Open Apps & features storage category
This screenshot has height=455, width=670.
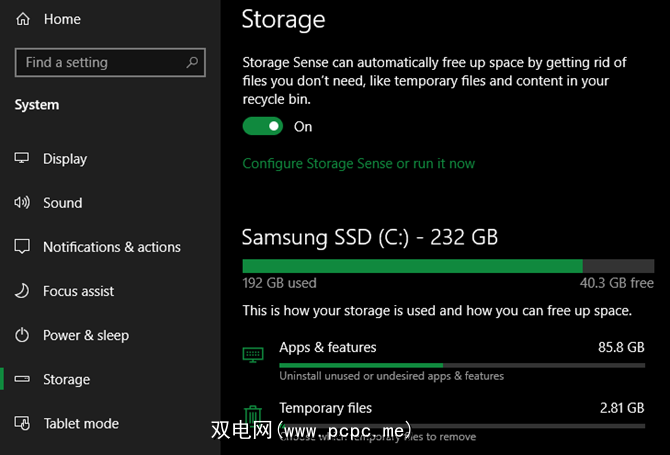[x=328, y=348]
